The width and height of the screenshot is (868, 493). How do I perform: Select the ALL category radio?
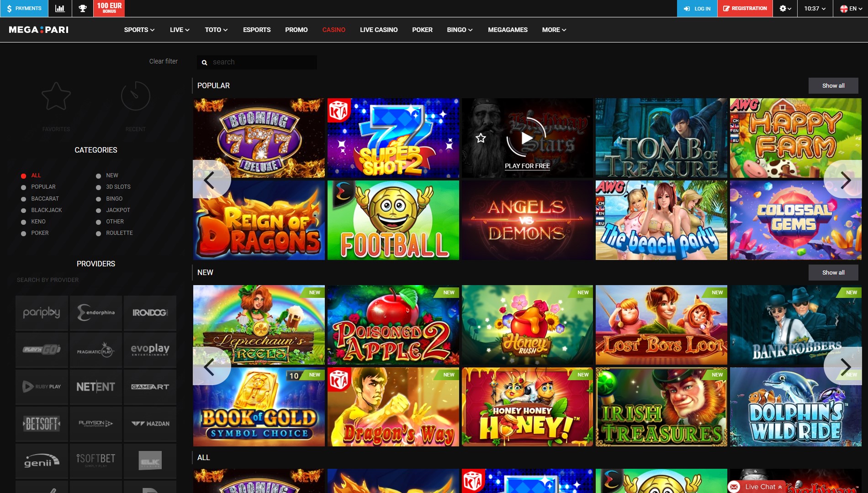click(23, 176)
